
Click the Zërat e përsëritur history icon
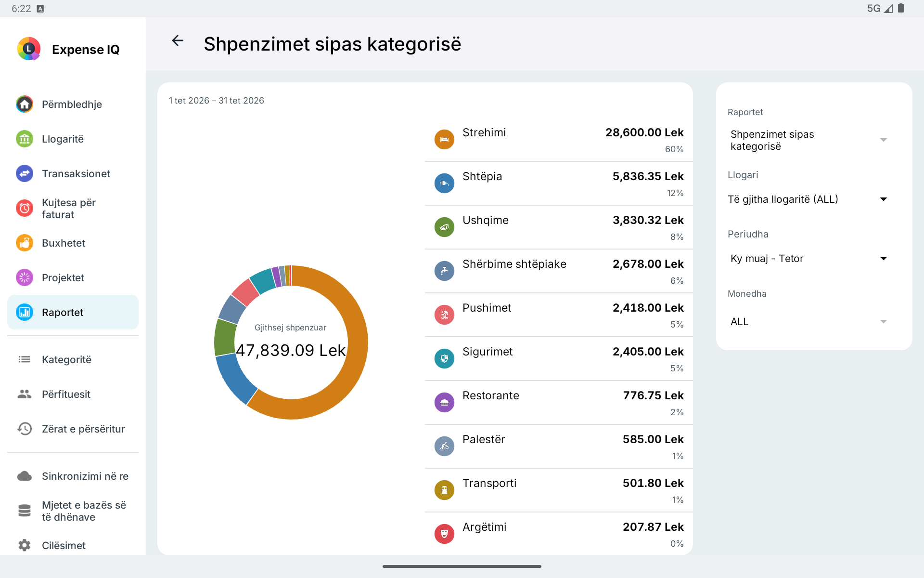pos(25,429)
